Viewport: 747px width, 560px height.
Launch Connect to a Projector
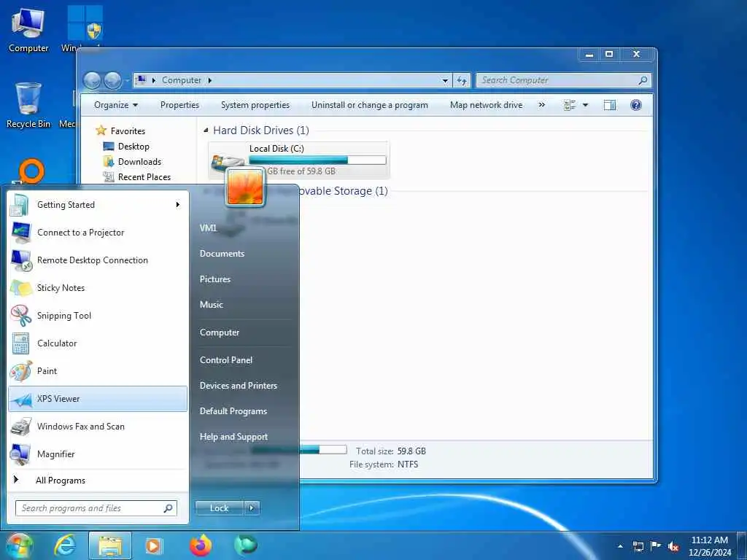click(x=98, y=233)
